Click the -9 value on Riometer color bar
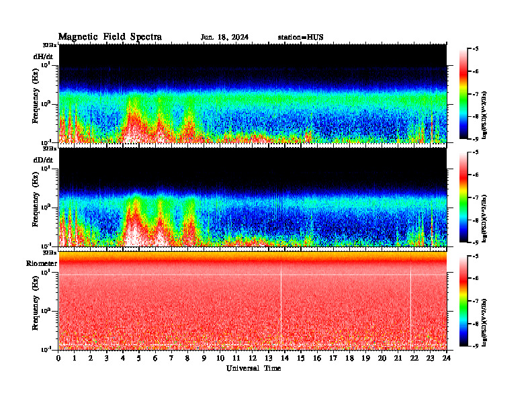This screenshot has width=532, height=411. click(475, 346)
